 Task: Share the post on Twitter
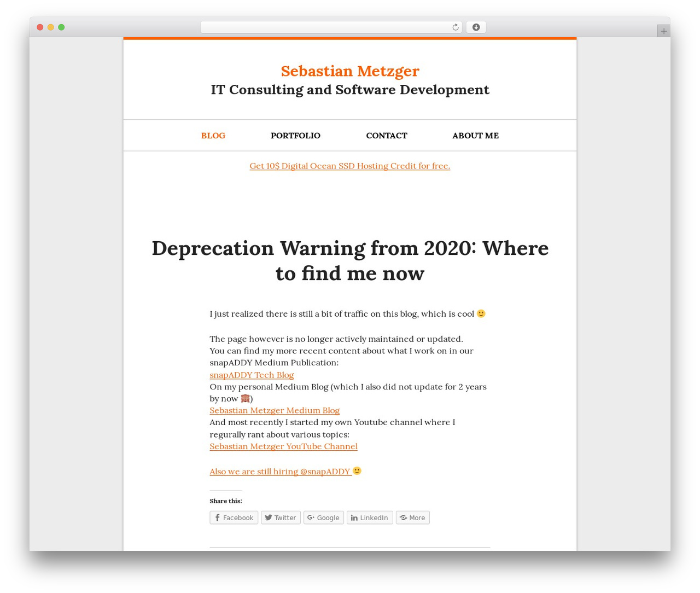point(281,518)
